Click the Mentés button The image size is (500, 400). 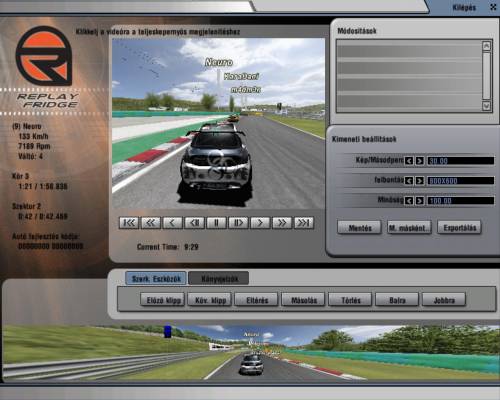[359, 228]
